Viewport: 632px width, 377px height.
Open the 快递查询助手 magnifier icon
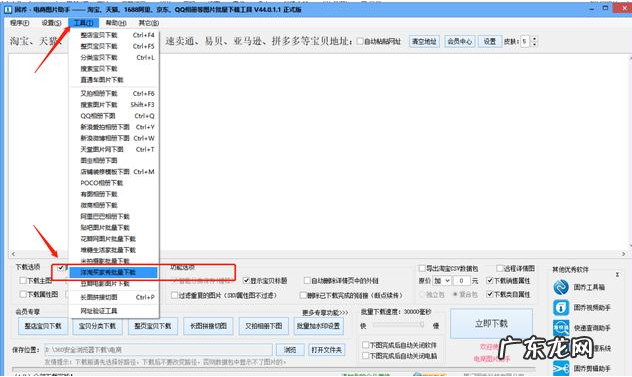point(561,327)
